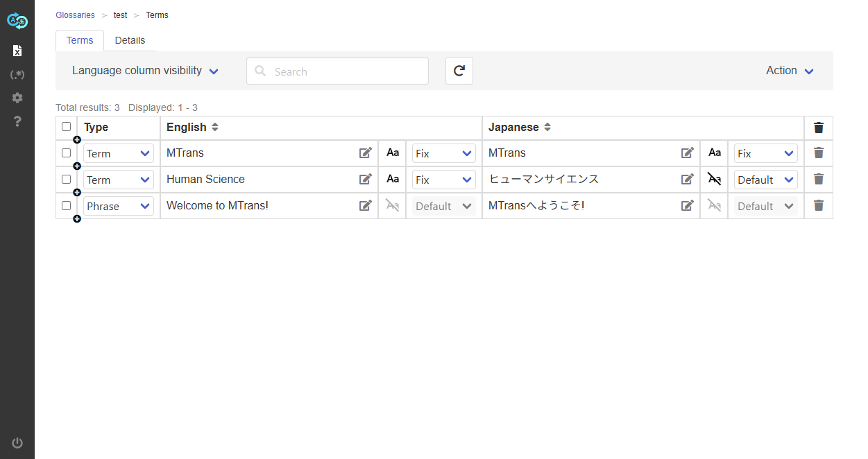Image resolution: width=868 pixels, height=459 pixels.
Task: Open the Type dropdown for the Phrase row
Action: (x=119, y=206)
